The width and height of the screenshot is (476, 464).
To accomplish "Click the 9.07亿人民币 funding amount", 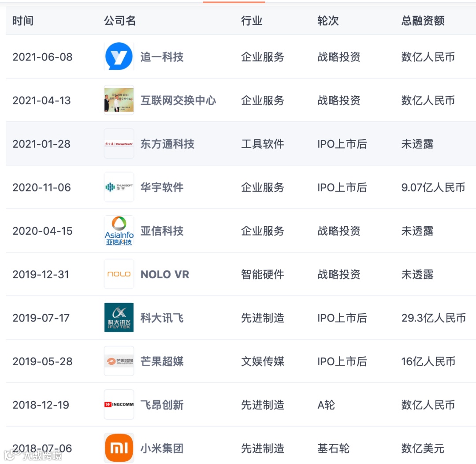I will point(433,187).
